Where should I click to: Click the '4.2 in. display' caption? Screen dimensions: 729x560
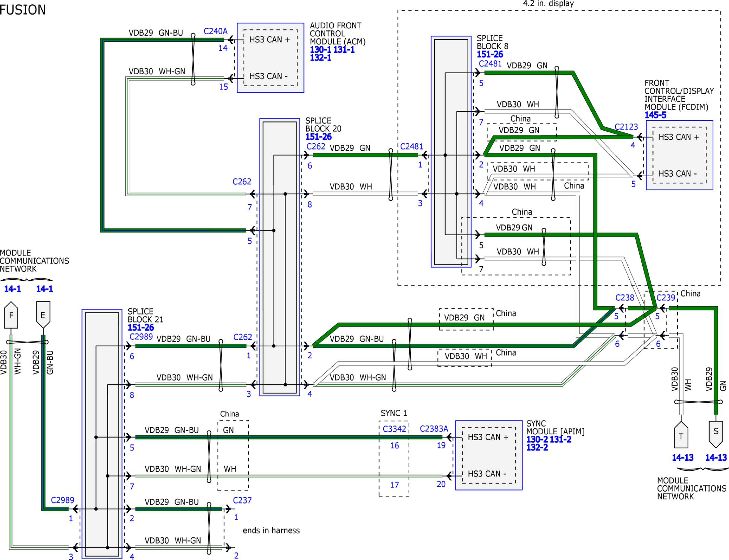click(548, 3)
